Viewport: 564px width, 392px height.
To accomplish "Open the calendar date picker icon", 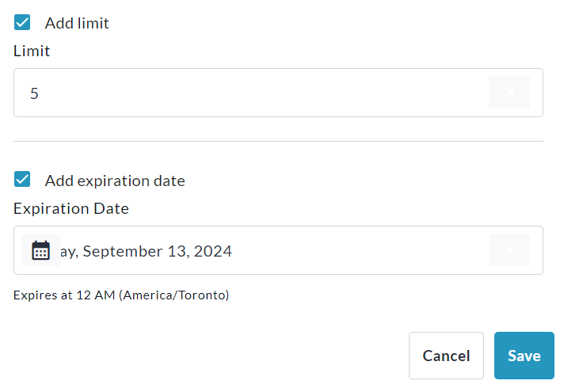I will click(40, 250).
